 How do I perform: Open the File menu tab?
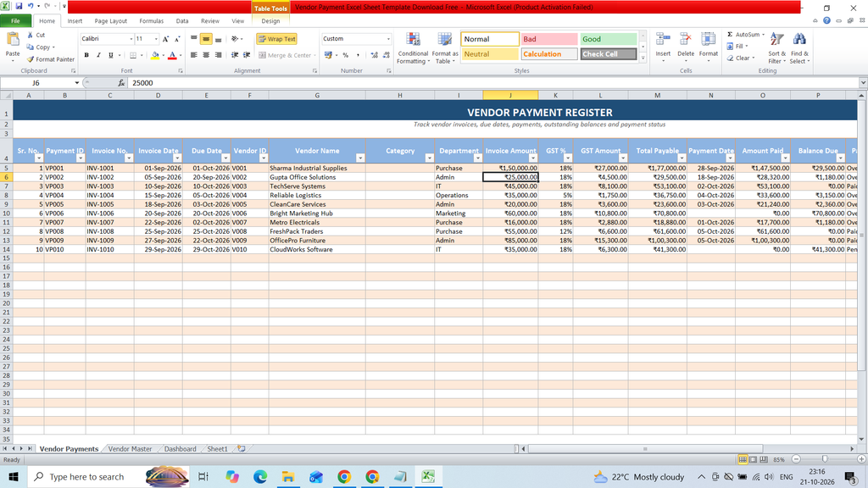[x=15, y=21]
